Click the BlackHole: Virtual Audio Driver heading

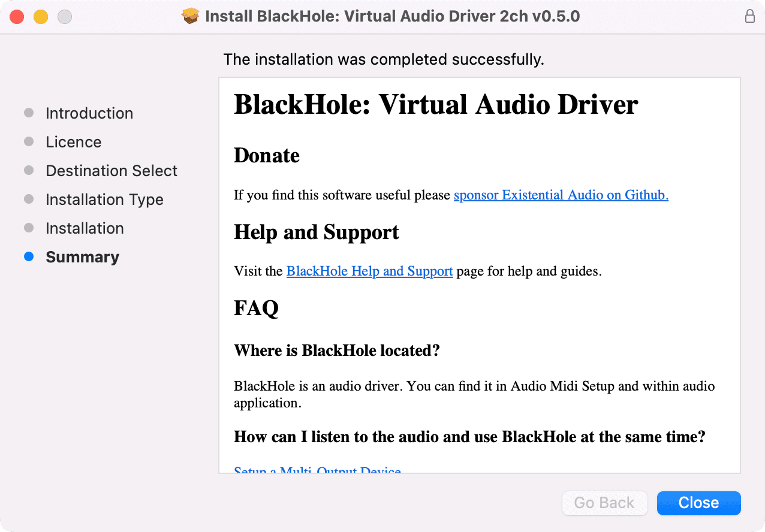point(436,104)
